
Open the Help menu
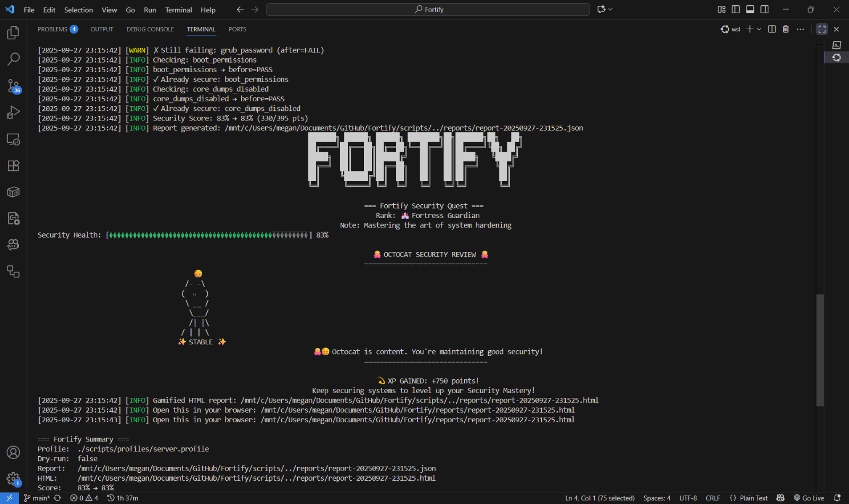[x=208, y=10]
